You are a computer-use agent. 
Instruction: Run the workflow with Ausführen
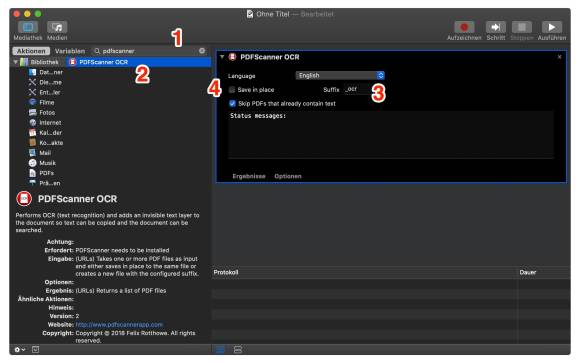point(552,27)
